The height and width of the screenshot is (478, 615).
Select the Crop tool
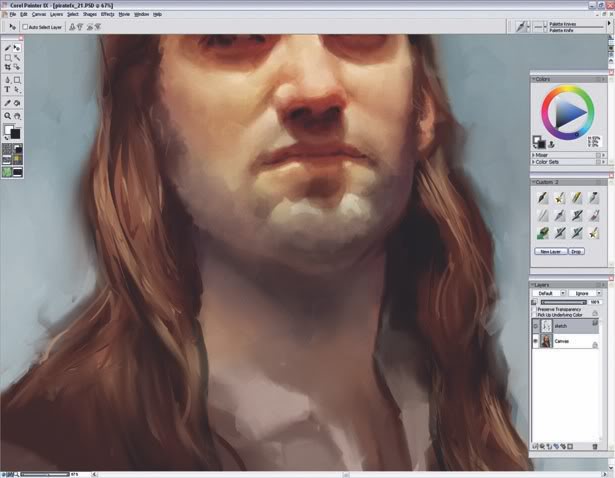(x=7, y=67)
